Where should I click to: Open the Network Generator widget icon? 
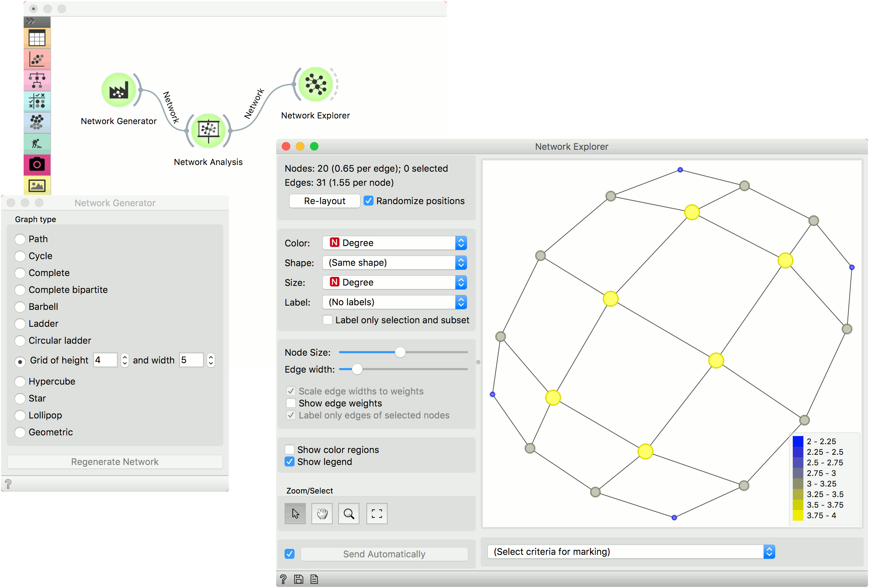[119, 90]
